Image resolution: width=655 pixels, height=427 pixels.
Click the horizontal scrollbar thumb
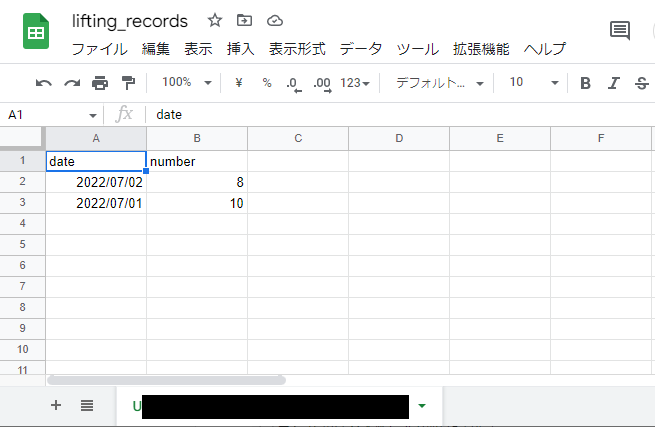[x=166, y=380]
